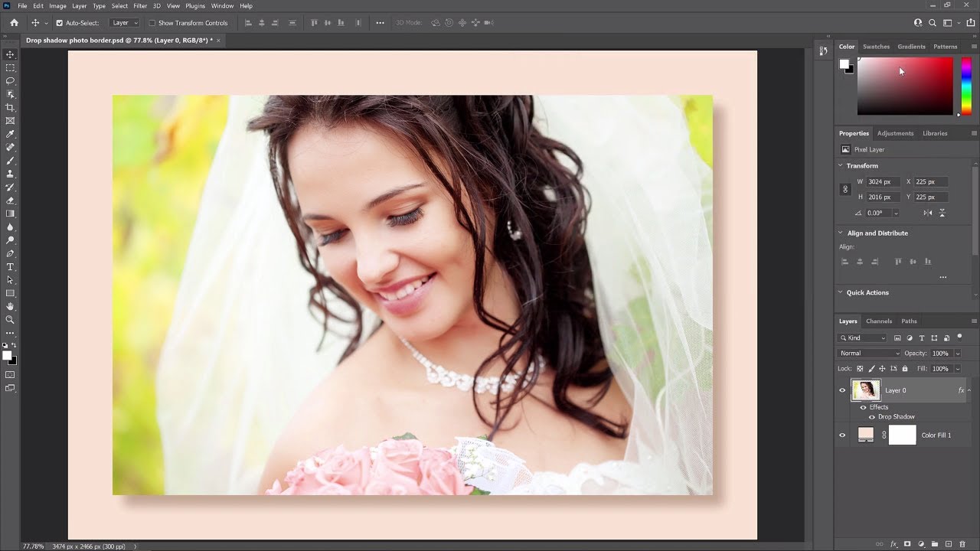
Task: Select the Lasso tool
Action: (10, 81)
